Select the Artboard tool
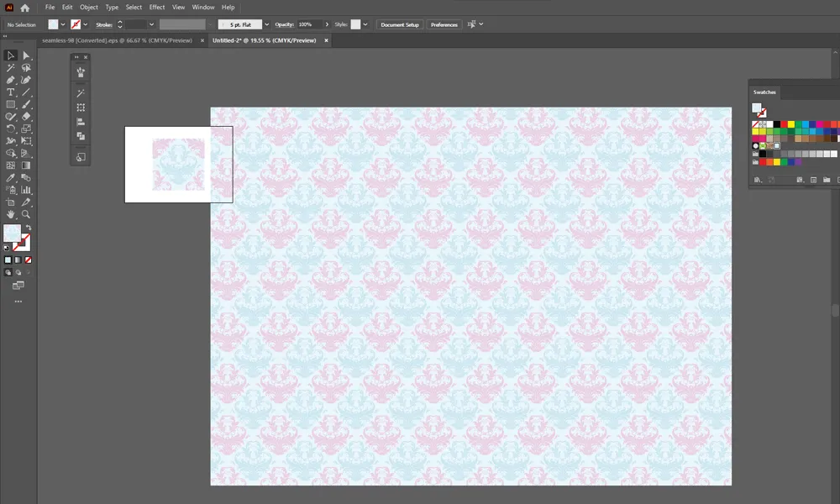This screenshot has width=840, height=504. coord(10,202)
